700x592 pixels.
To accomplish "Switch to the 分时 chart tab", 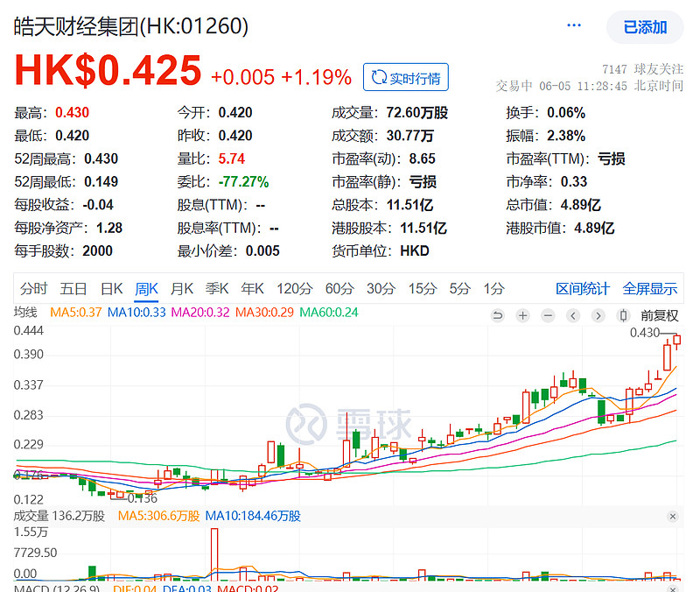I will point(33,289).
